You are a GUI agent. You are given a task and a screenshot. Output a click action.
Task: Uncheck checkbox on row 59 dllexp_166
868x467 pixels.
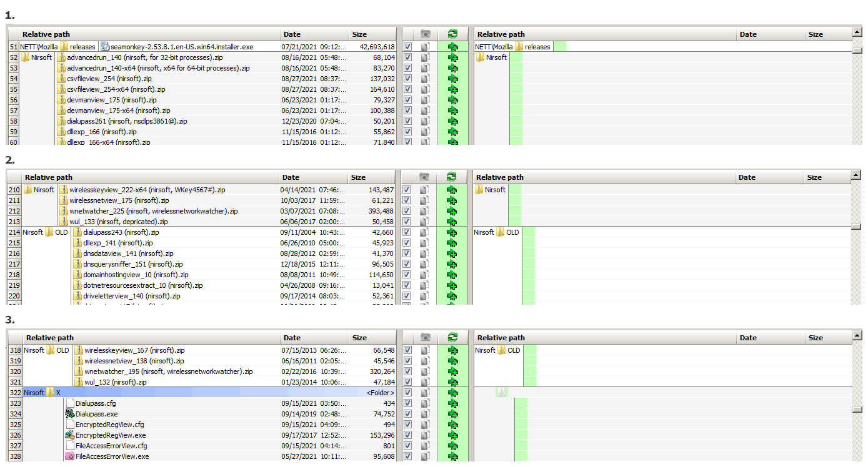[407, 132]
